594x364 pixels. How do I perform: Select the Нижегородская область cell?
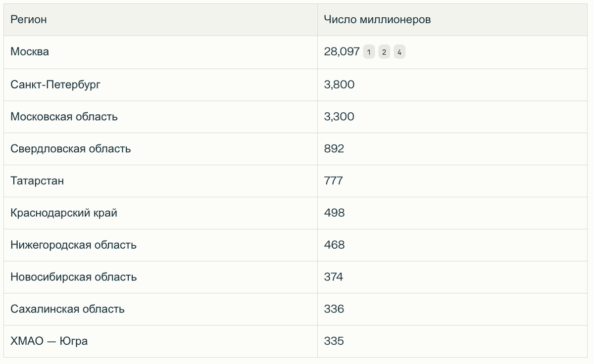73,245
